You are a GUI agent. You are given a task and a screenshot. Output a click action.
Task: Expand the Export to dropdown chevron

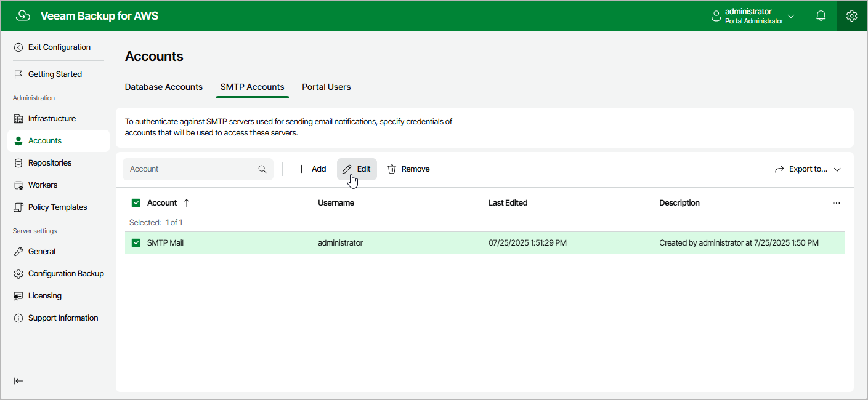[x=837, y=169]
